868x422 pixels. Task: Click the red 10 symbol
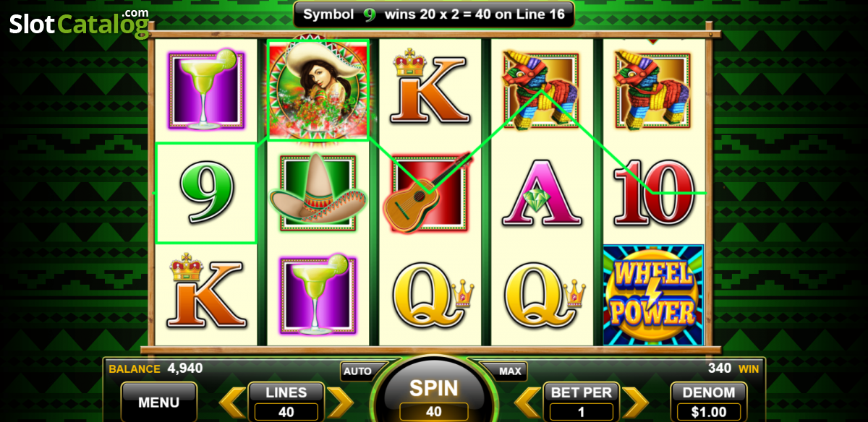(653, 193)
